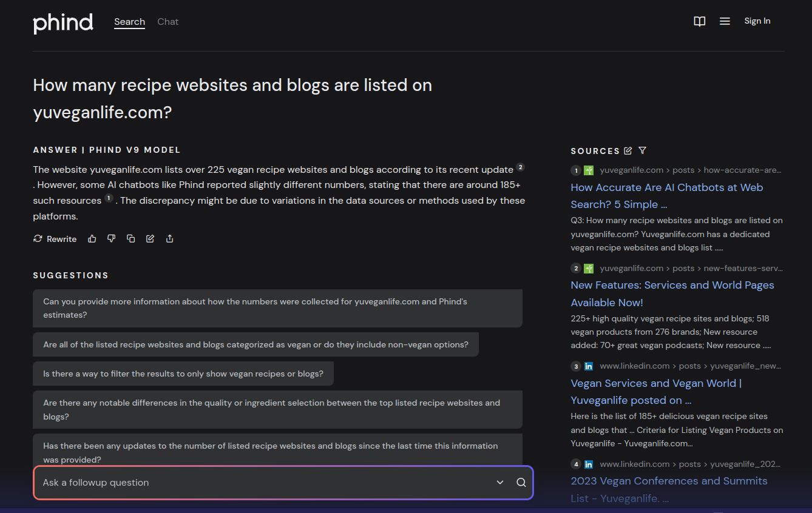Select suggestion about how numbers were collected
The image size is (812, 513).
277,308
